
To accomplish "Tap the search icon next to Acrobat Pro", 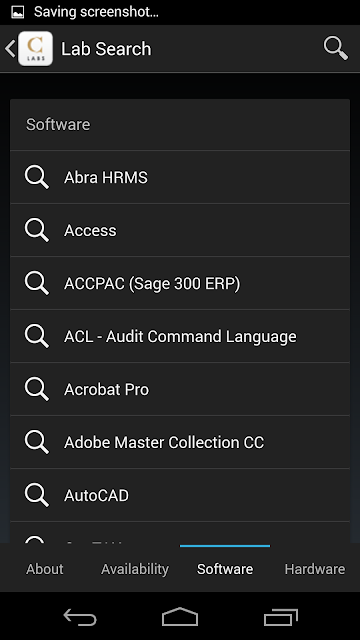I will (x=37, y=389).
